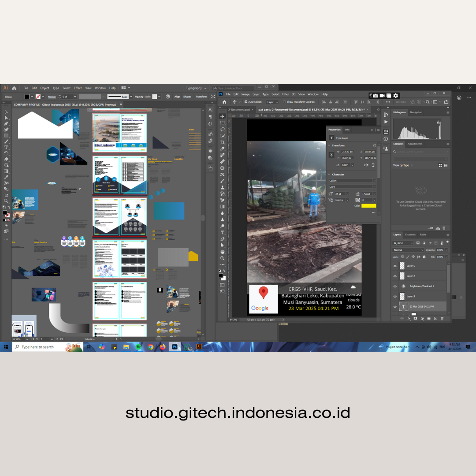476x476 pixels.
Task: Switch to the Channels tab
Action: click(x=410, y=234)
